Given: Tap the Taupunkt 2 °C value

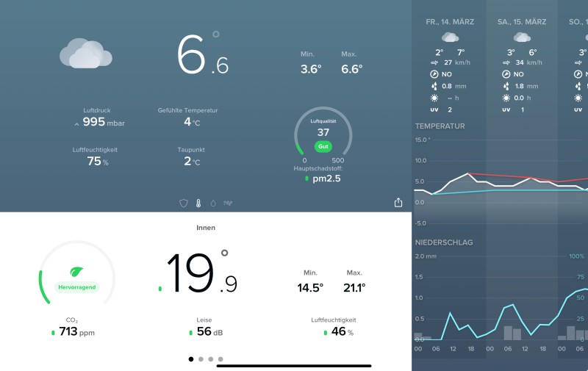Looking at the screenshot, I should [192, 161].
